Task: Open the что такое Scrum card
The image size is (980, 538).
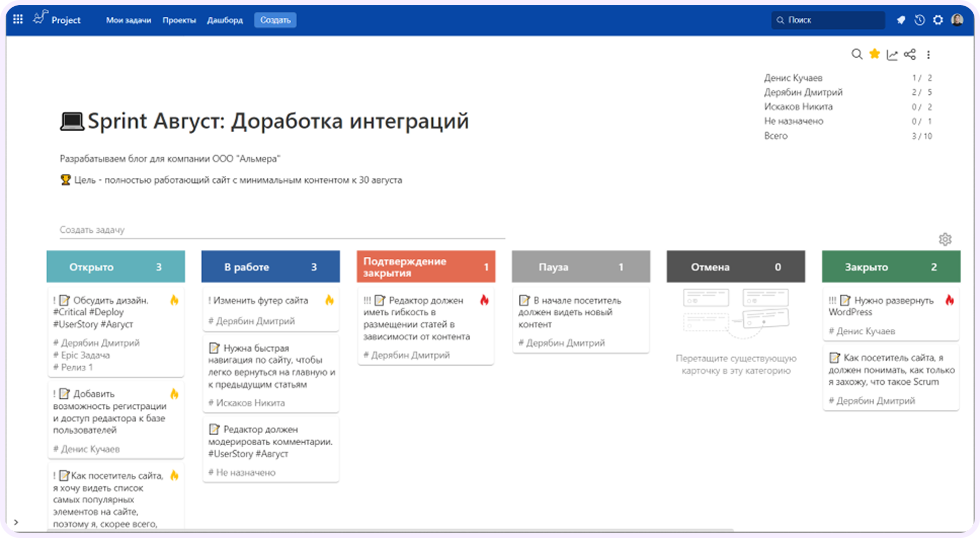Action: click(891, 378)
